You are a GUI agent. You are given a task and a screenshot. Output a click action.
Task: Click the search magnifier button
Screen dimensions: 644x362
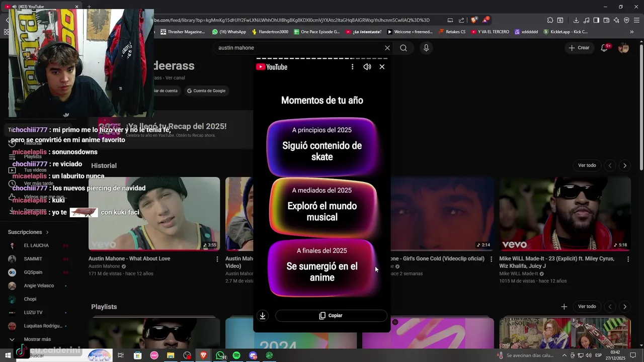[404, 48]
